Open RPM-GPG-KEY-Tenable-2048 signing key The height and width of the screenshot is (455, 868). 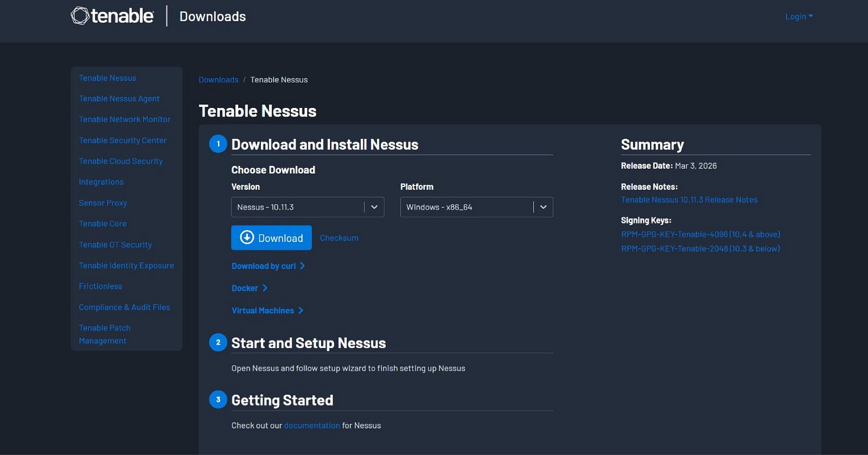[700, 248]
